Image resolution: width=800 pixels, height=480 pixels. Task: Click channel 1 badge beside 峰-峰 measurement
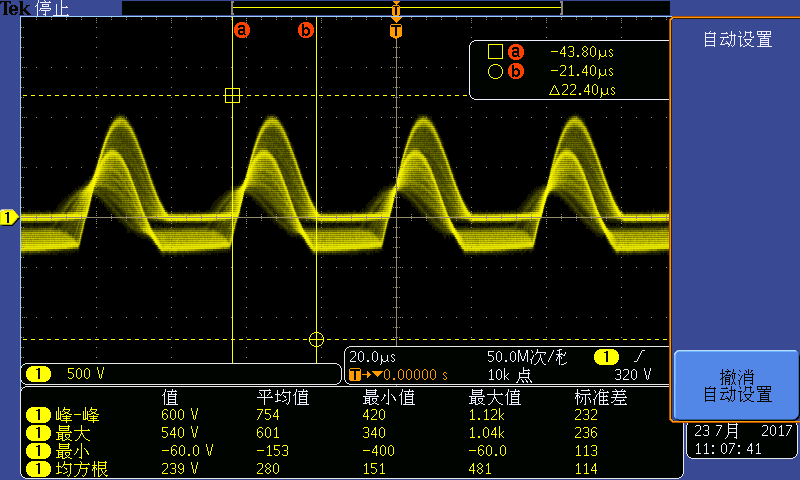(x=38, y=415)
